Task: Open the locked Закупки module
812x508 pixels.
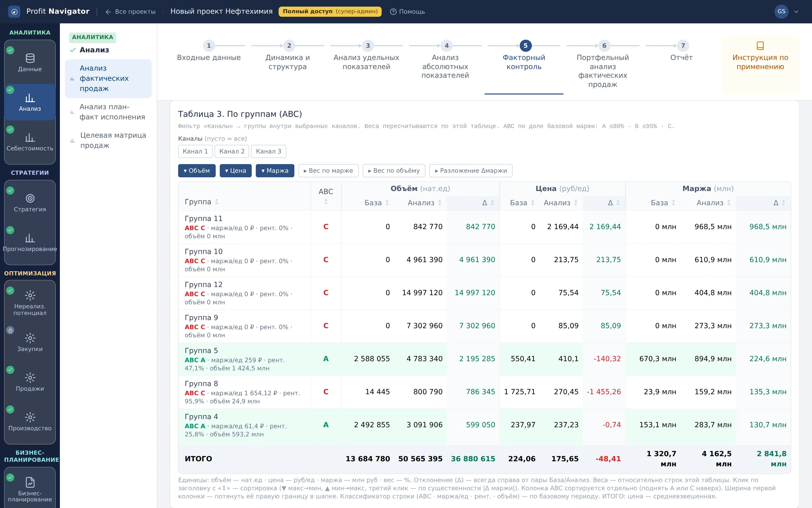Action: click(x=30, y=343)
